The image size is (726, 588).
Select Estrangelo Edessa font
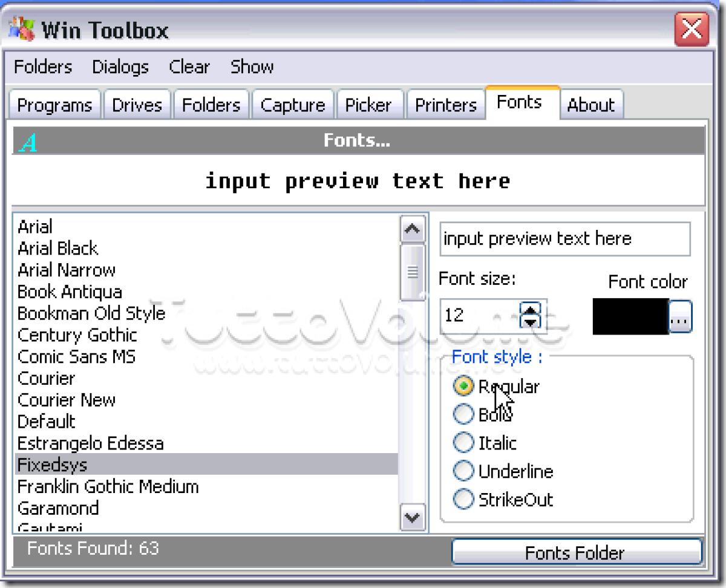point(206,443)
